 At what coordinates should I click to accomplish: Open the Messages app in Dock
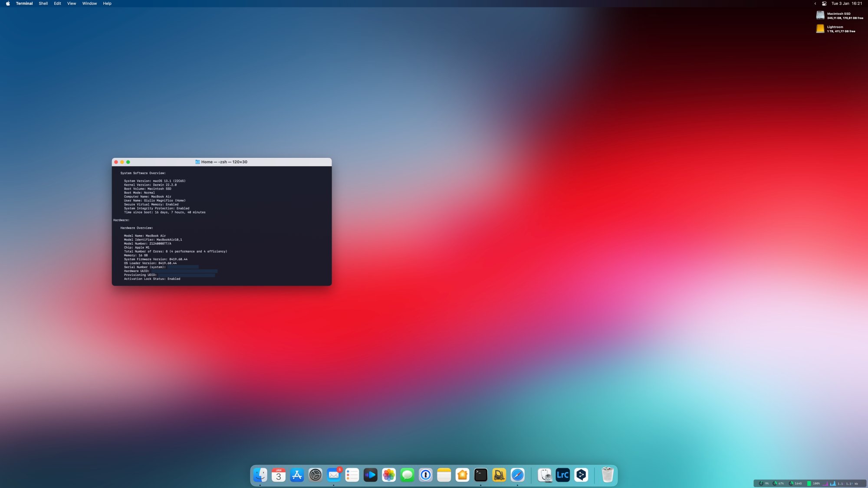tap(408, 475)
